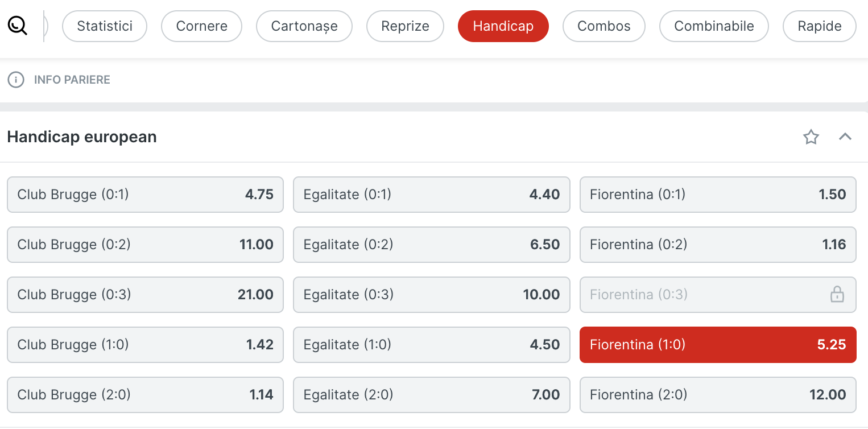The height and width of the screenshot is (429, 868).
Task: Click the info circle icon
Action: 16,80
